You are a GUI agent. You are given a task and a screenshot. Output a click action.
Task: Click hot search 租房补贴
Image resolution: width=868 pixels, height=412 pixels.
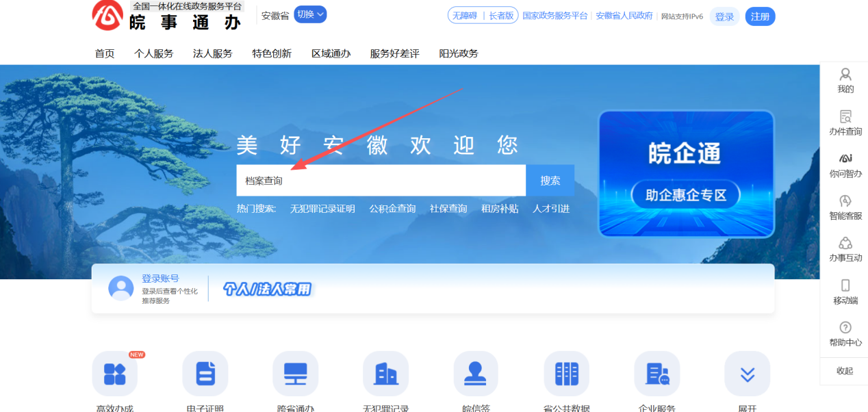coord(500,209)
